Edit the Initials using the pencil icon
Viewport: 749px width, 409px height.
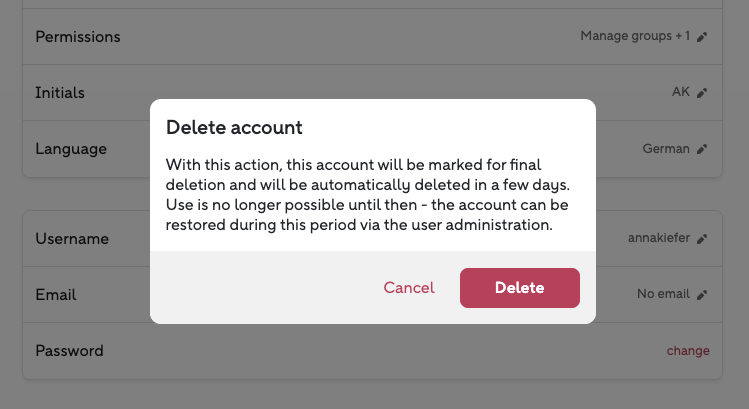click(x=702, y=93)
